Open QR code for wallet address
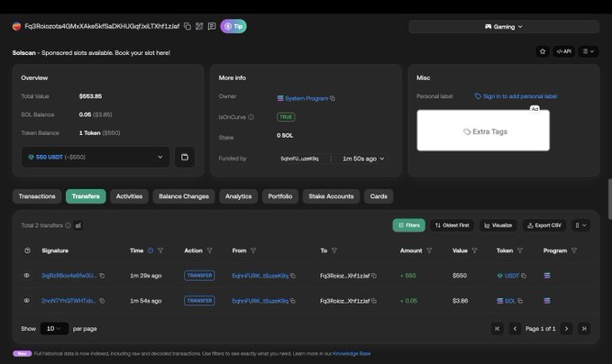 point(199,26)
